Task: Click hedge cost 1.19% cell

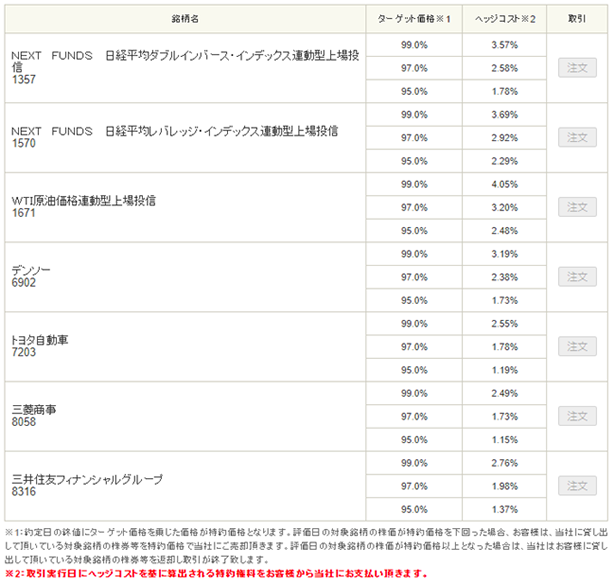Action: click(504, 370)
